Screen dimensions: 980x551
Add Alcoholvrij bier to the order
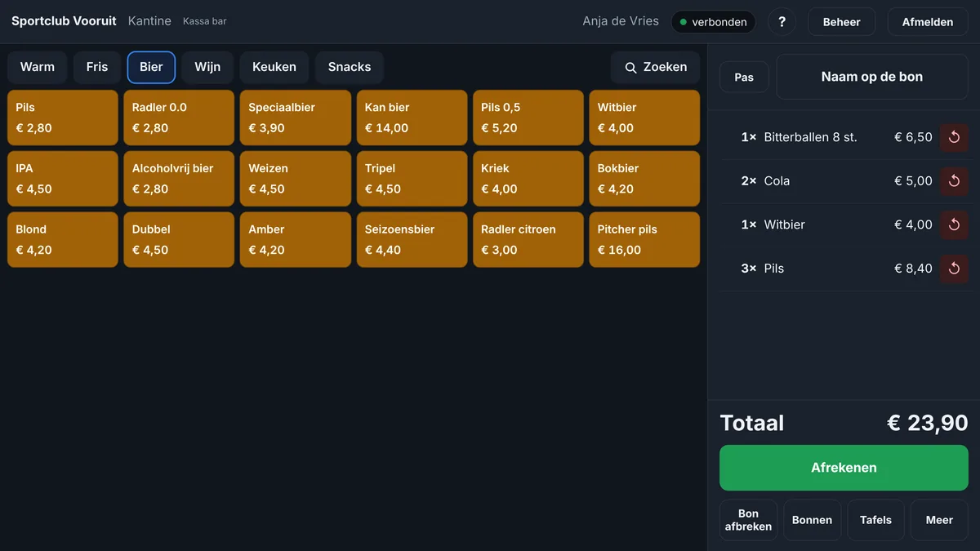(x=179, y=179)
